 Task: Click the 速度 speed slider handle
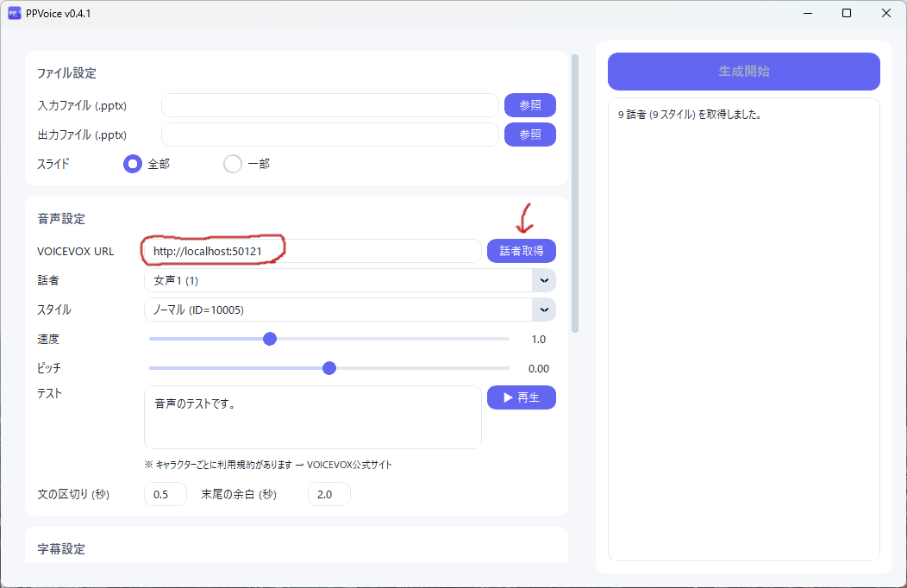(269, 339)
